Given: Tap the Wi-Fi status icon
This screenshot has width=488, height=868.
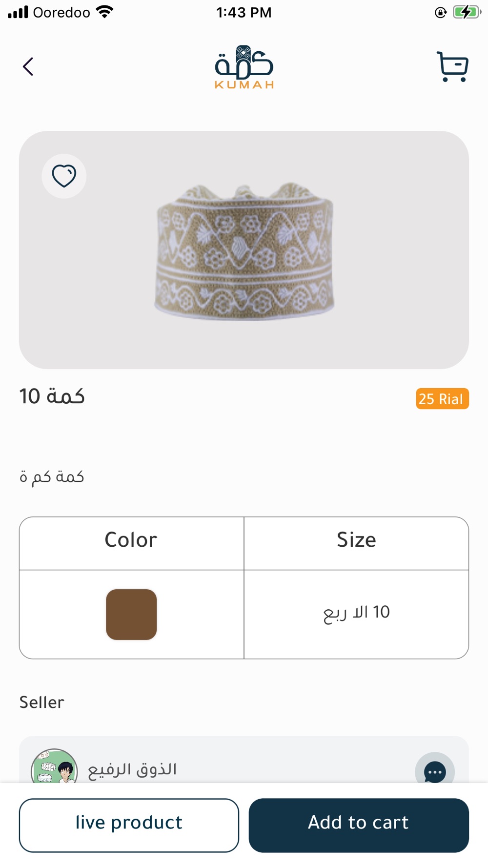Looking at the screenshot, I should click(105, 12).
